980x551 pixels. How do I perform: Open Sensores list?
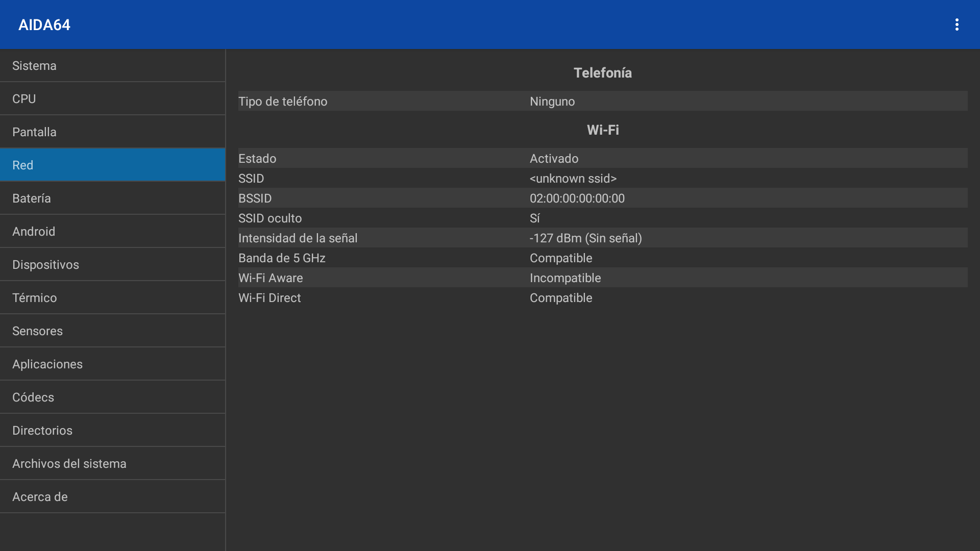click(112, 331)
